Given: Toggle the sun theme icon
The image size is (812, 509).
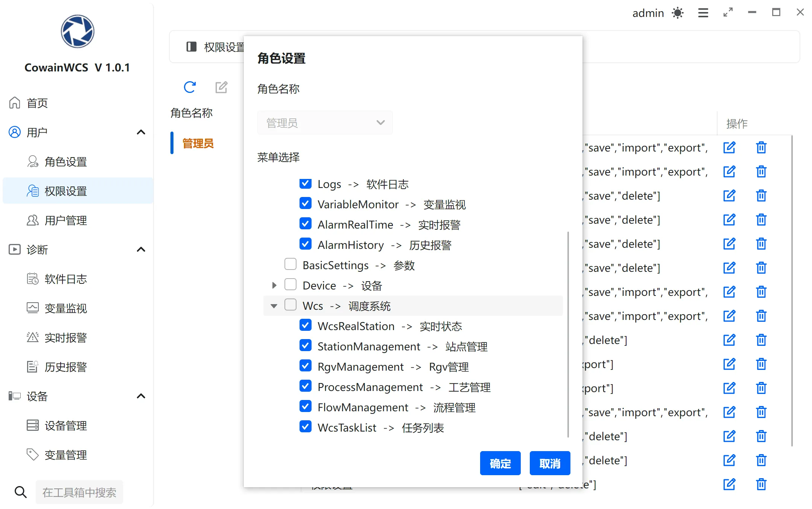Looking at the screenshot, I should point(678,13).
